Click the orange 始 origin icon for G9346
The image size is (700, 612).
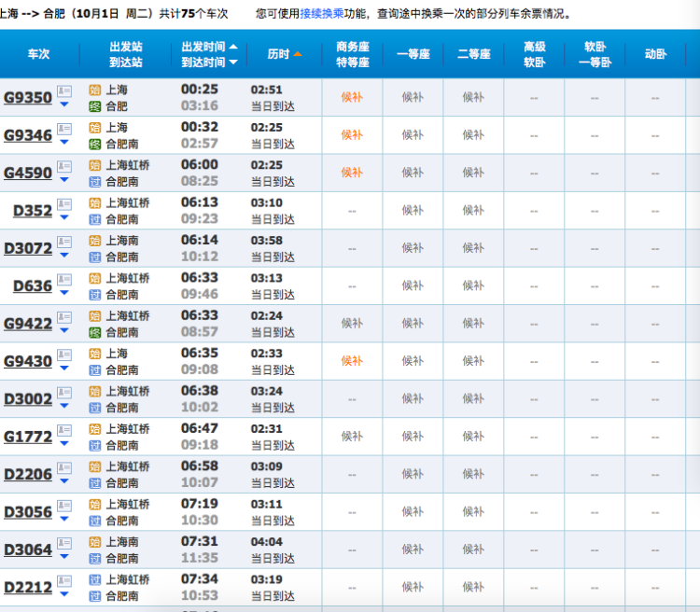tap(94, 128)
